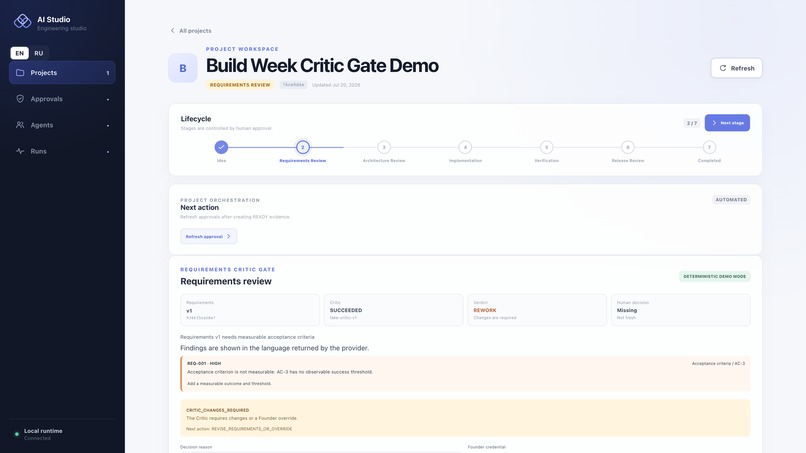Viewport: 806px width, 453px height.
Task: Click the Build Week Critic Gate Demo title
Action: pyautogui.click(x=322, y=66)
